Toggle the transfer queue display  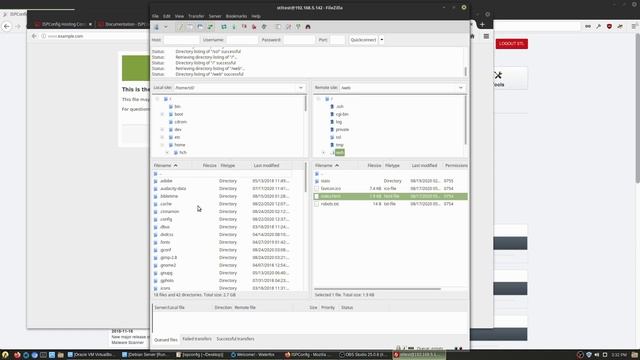pos(210,27)
